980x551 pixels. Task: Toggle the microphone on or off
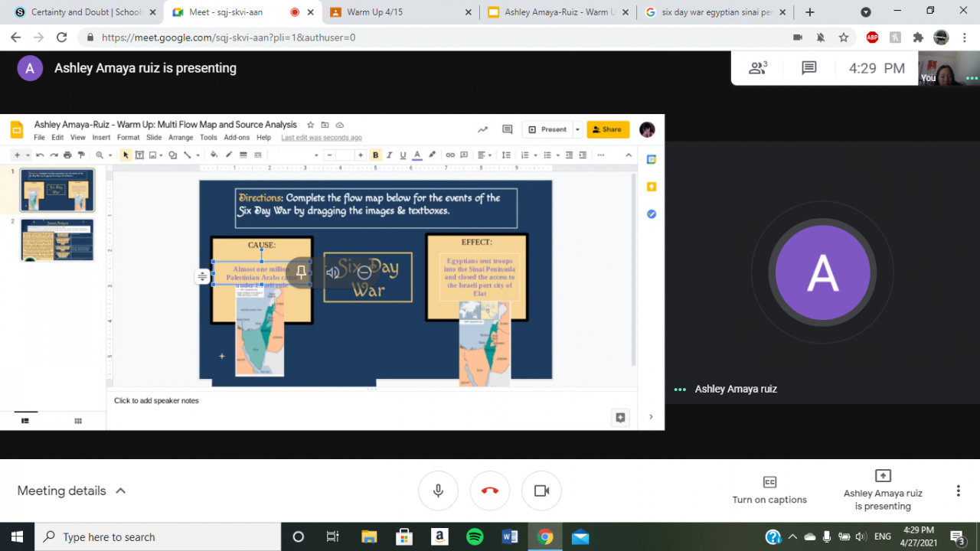point(438,491)
